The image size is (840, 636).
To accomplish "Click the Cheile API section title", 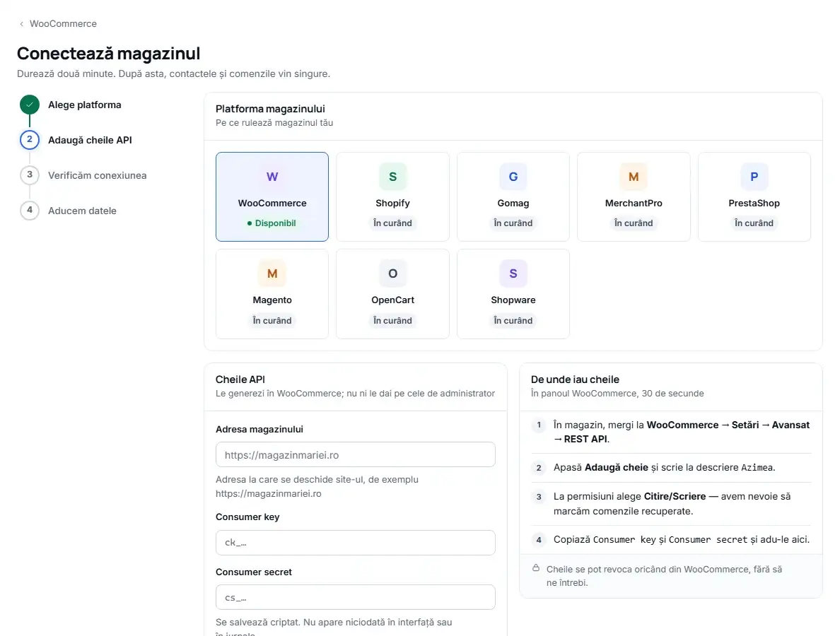I will [x=240, y=379].
